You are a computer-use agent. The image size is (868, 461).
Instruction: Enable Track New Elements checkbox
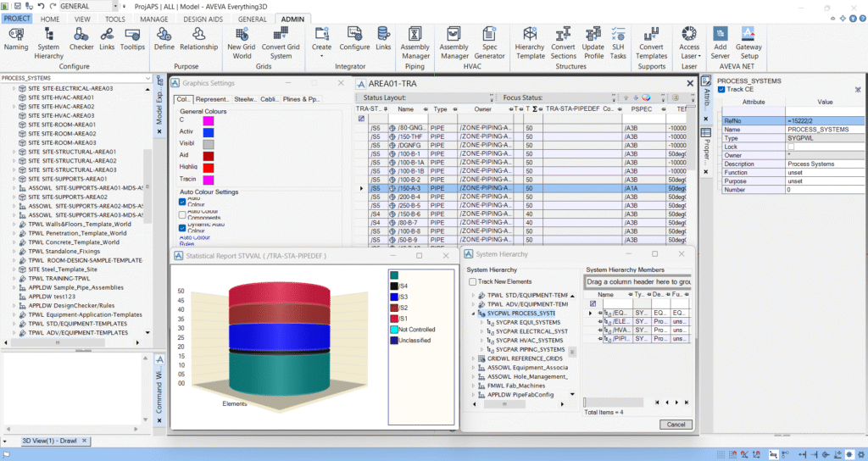472,281
